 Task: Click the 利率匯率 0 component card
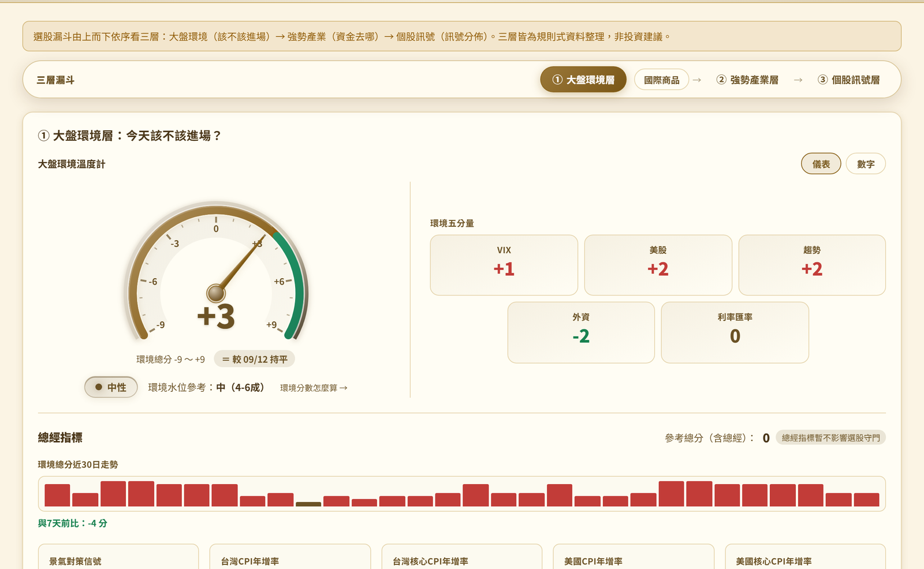point(735,332)
